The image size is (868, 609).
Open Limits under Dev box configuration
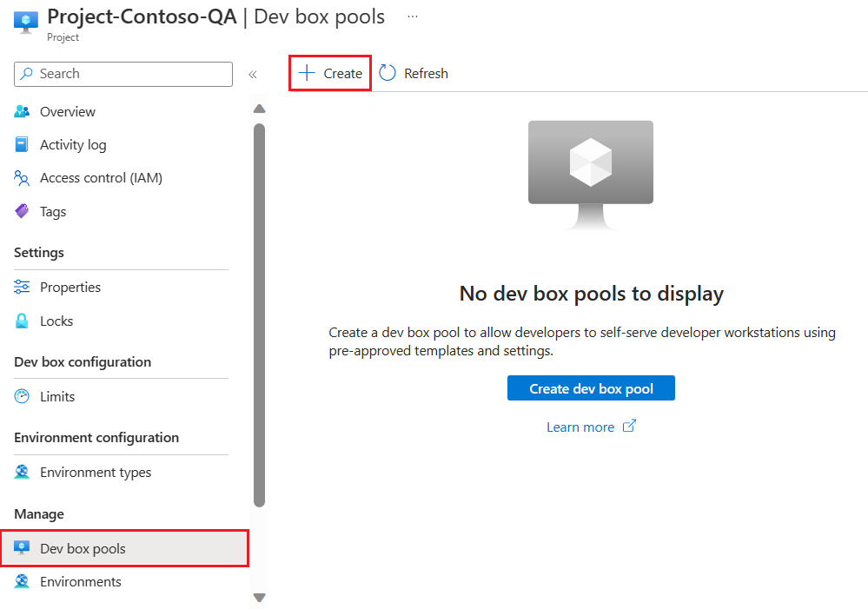57,397
